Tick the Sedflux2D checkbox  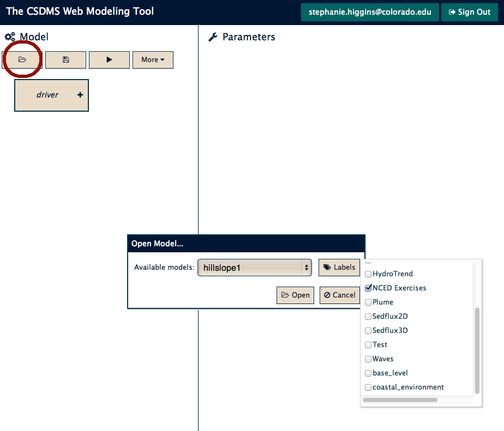368,317
